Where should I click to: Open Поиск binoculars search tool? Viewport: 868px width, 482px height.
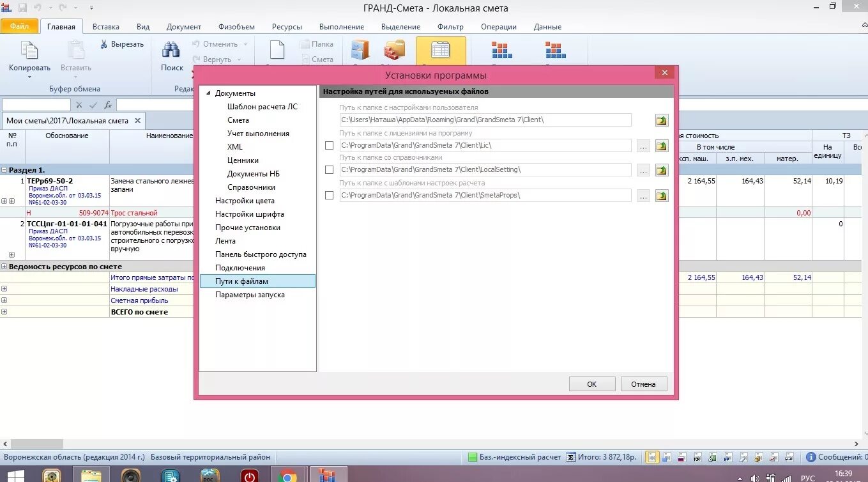click(x=171, y=56)
